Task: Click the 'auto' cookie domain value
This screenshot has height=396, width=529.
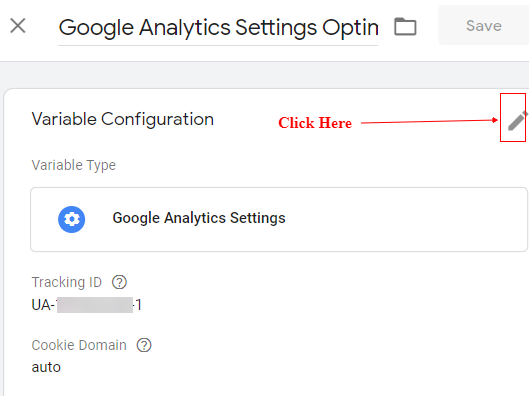Action: 46,367
